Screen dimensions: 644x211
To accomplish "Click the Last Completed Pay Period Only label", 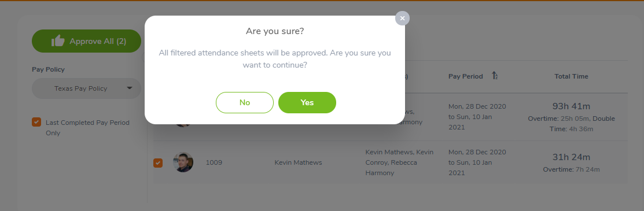I will pyautogui.click(x=87, y=128).
